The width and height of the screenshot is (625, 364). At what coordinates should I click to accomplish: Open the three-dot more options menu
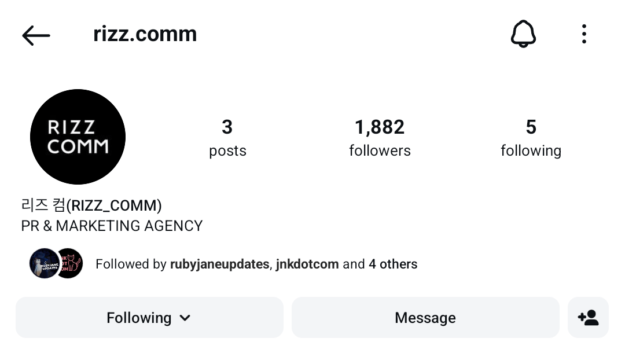(584, 35)
